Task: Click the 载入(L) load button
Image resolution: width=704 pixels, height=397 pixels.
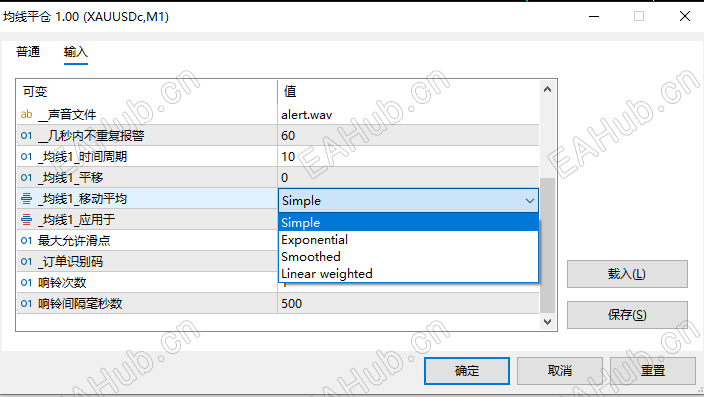Action: (x=627, y=274)
